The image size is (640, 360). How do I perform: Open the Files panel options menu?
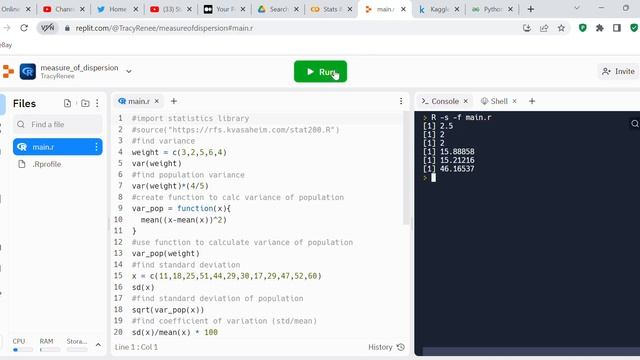(x=97, y=103)
